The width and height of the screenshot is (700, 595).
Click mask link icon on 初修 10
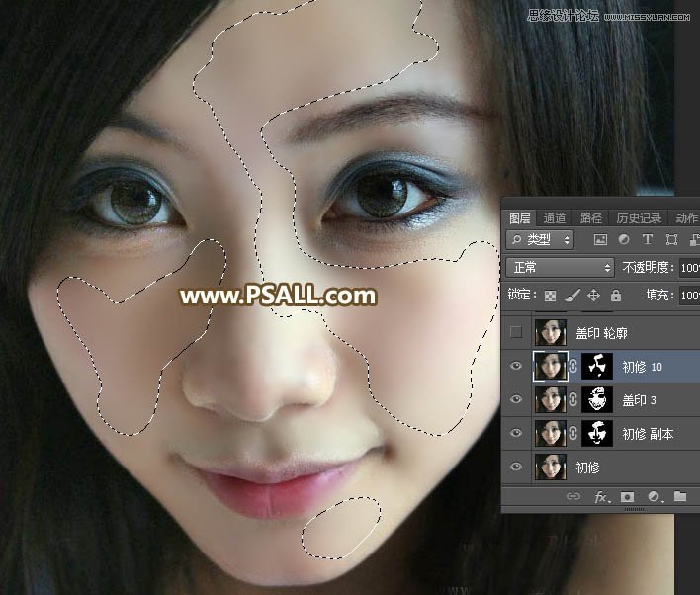(573, 366)
